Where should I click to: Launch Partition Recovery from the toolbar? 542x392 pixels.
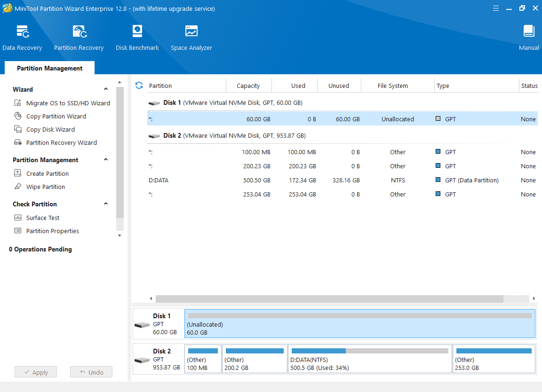79,38
